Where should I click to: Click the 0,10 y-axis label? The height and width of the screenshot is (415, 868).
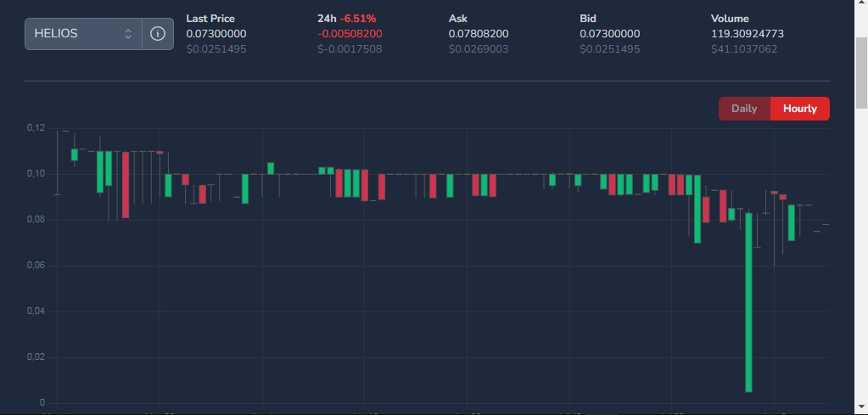coord(36,174)
